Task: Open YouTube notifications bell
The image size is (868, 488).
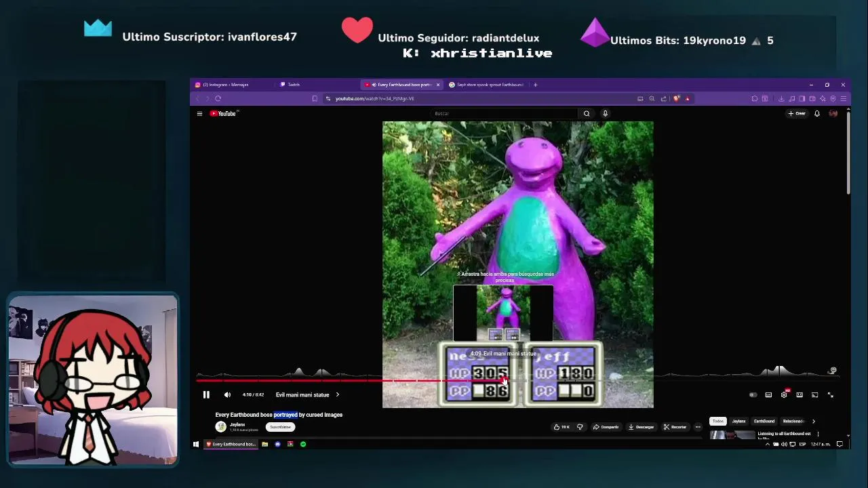Action: tap(817, 113)
